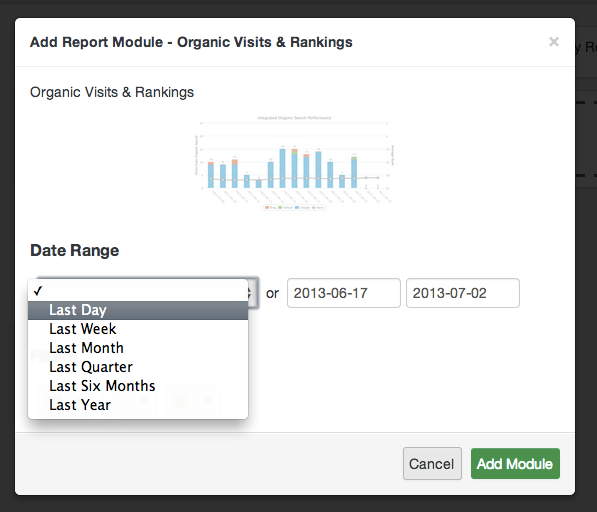Click the dialog title text
The height and width of the screenshot is (512, 597).
(x=191, y=42)
